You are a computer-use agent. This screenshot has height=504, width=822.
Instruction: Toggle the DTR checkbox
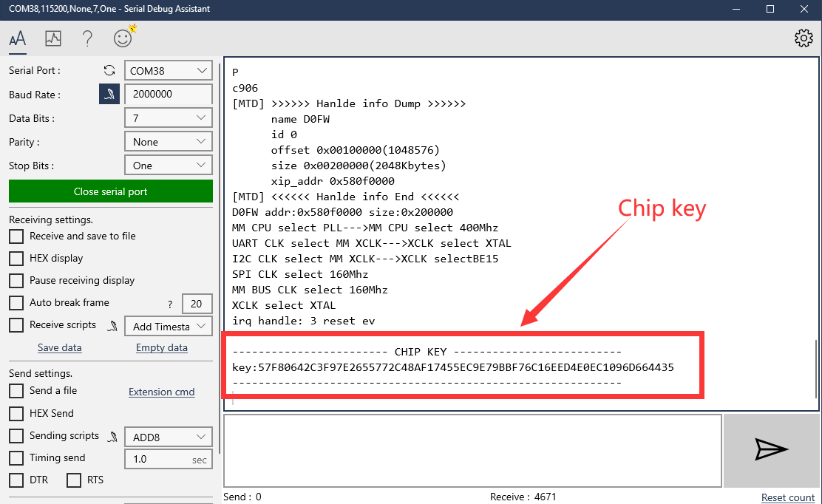coord(16,480)
